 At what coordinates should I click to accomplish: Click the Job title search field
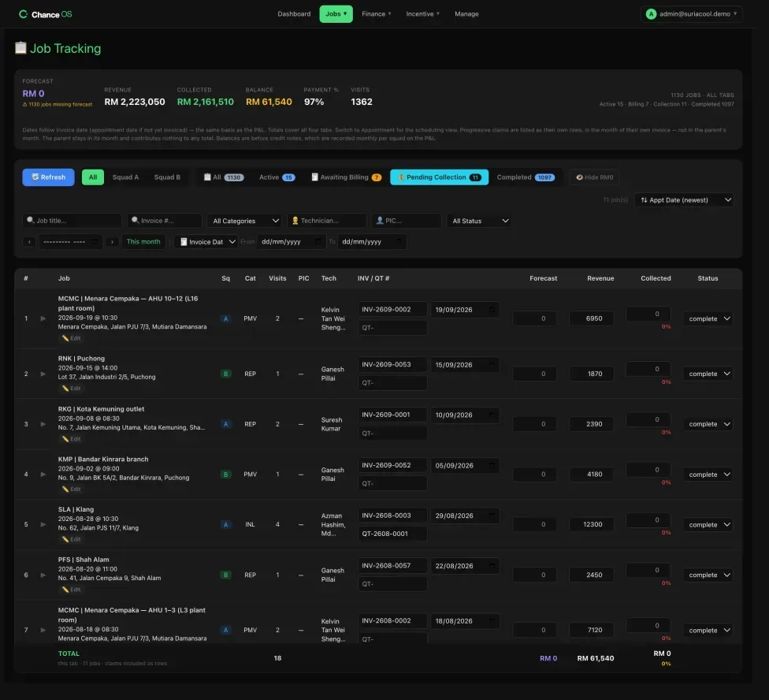pyautogui.click(x=72, y=221)
